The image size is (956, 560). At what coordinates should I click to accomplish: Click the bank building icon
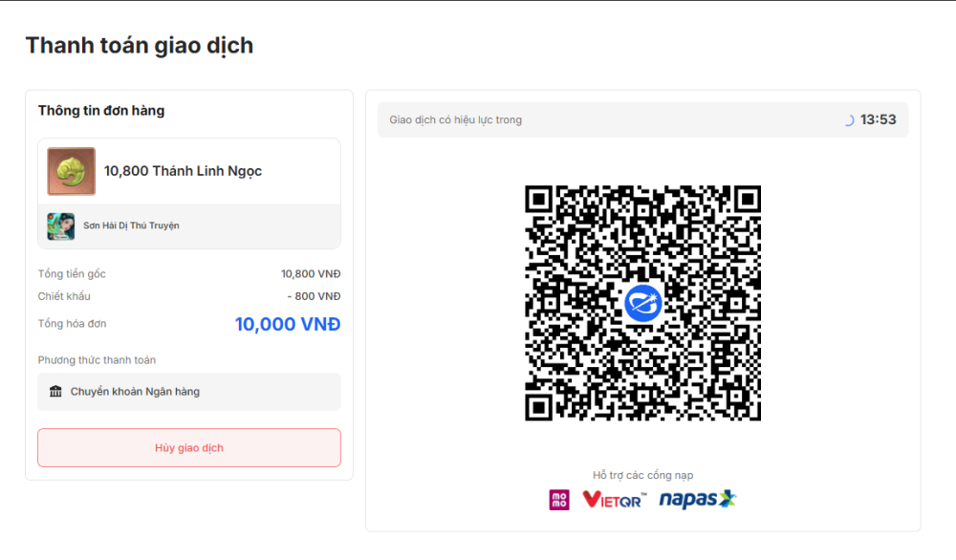click(x=55, y=392)
